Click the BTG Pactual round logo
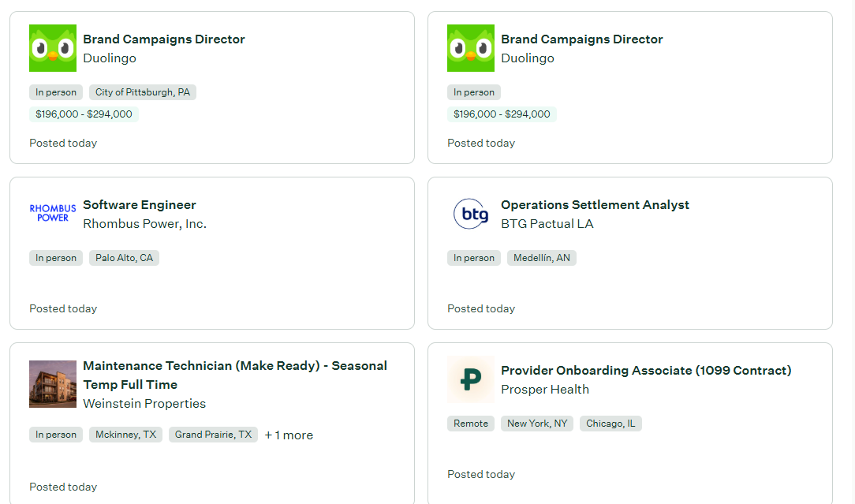This screenshot has width=855, height=504. click(471, 214)
